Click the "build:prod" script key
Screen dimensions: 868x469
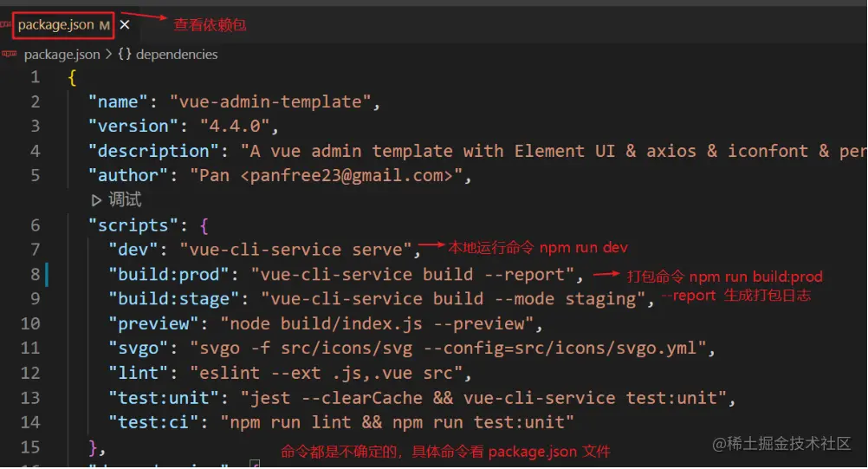pyautogui.click(x=168, y=275)
